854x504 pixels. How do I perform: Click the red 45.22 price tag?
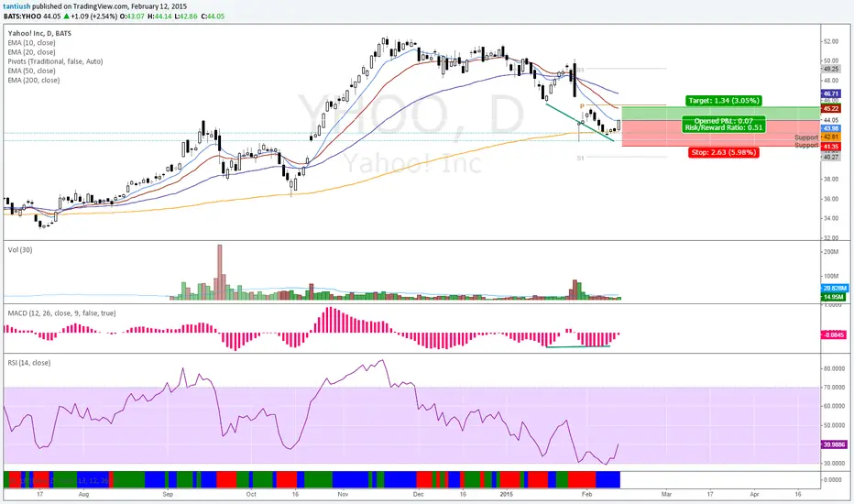point(830,109)
